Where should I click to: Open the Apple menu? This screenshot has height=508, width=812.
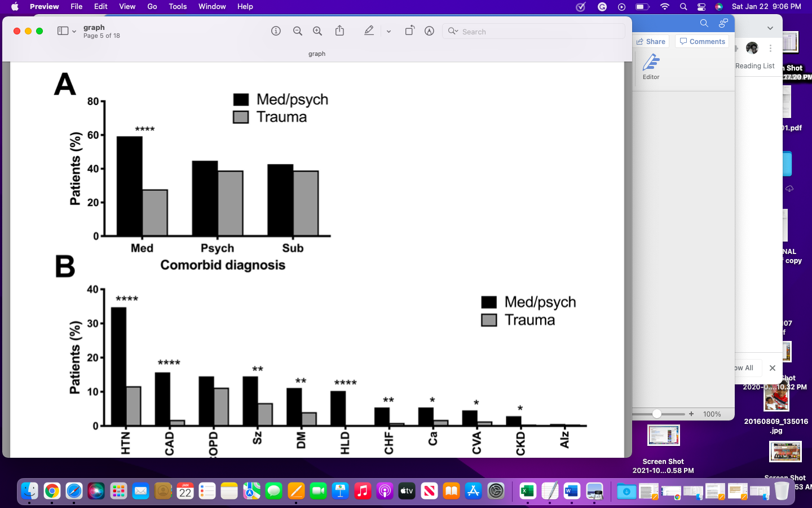click(x=15, y=7)
